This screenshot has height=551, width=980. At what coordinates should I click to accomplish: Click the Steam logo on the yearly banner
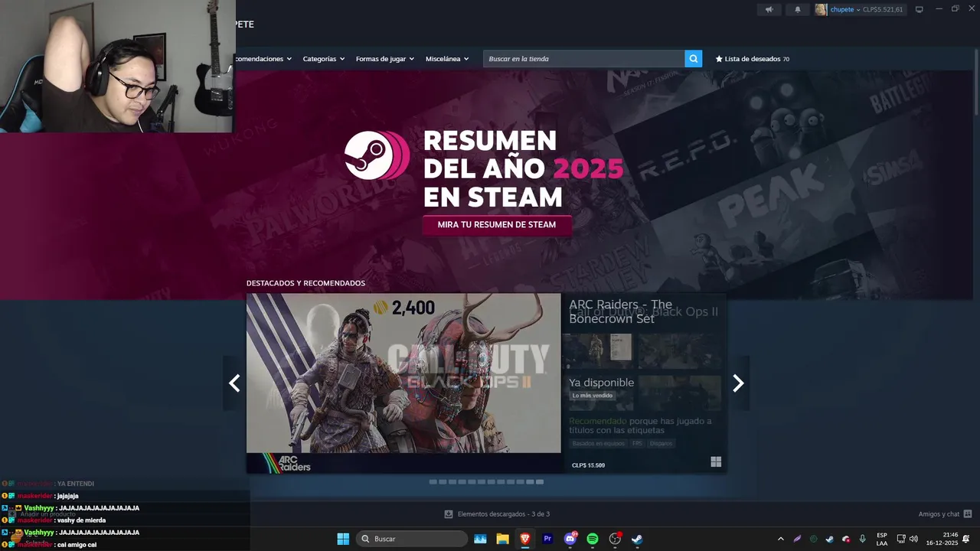pyautogui.click(x=375, y=155)
